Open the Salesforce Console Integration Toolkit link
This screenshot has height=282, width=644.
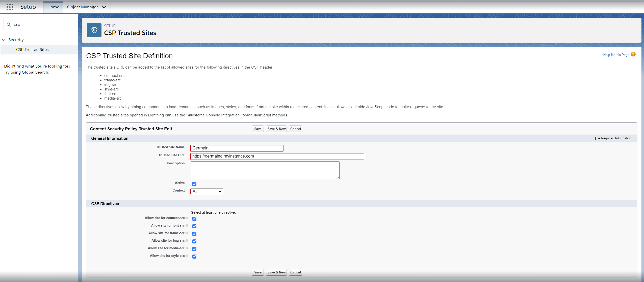click(219, 115)
